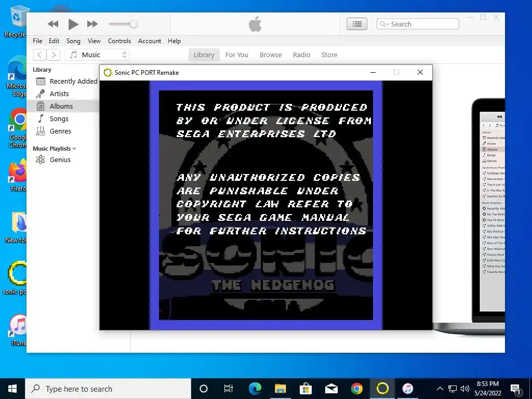This screenshot has width=532, height=399.
Task: Minimize the Sonic PC PORT Remake window
Action: (373, 72)
